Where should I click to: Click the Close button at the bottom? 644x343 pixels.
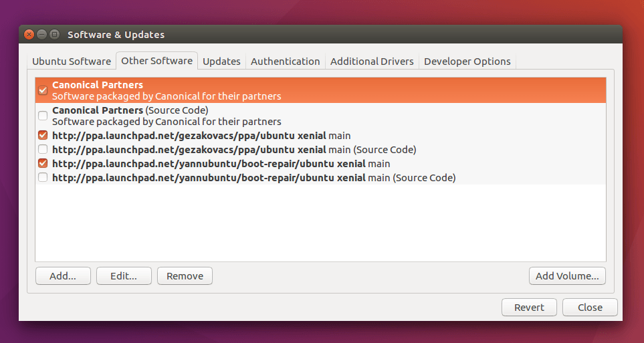(x=590, y=308)
